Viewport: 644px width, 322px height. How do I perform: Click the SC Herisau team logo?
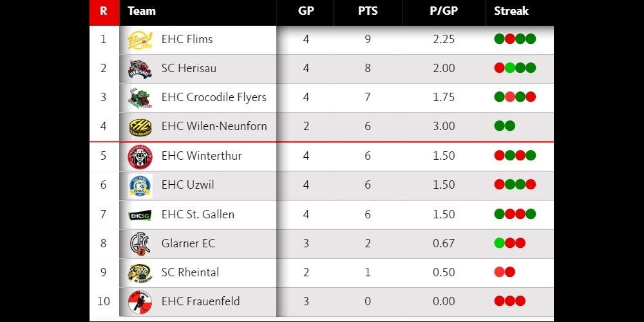140,68
